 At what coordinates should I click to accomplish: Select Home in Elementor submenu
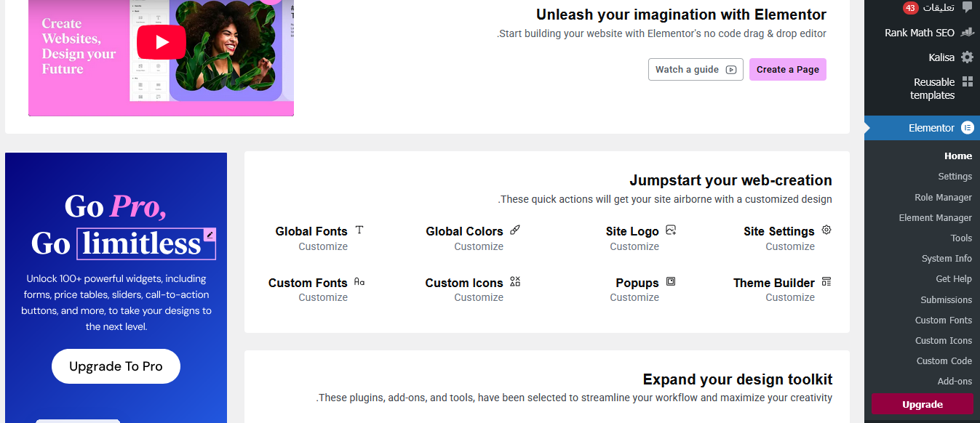958,156
